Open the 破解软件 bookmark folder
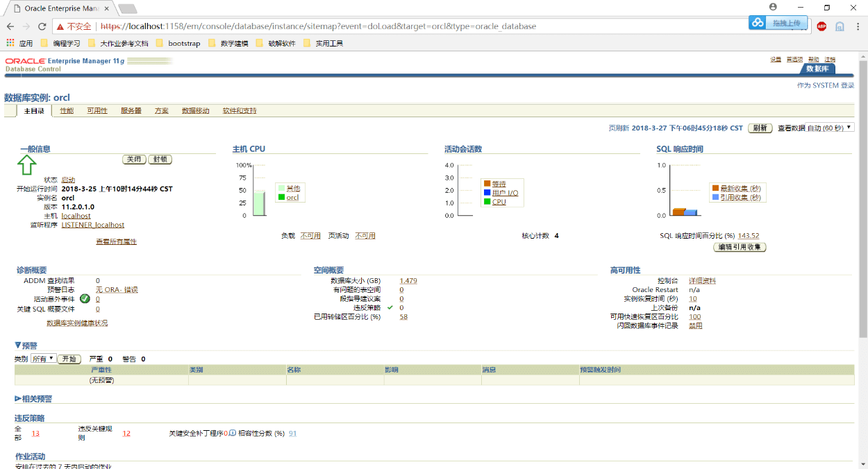The image size is (868, 469). point(276,43)
